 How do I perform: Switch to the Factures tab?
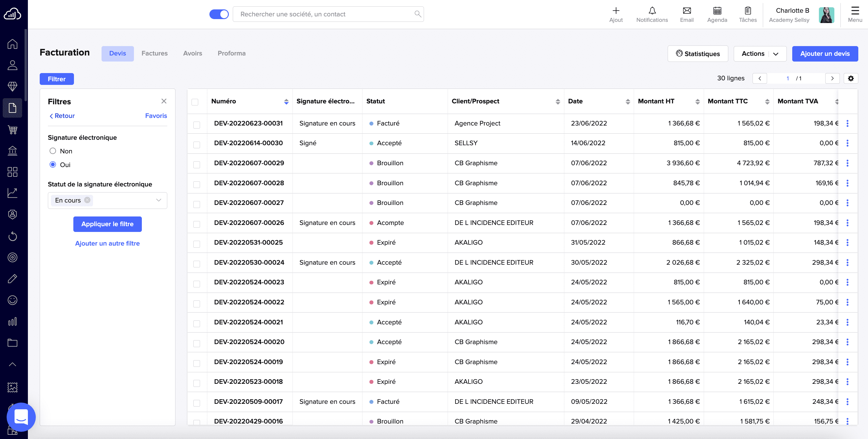click(x=154, y=53)
